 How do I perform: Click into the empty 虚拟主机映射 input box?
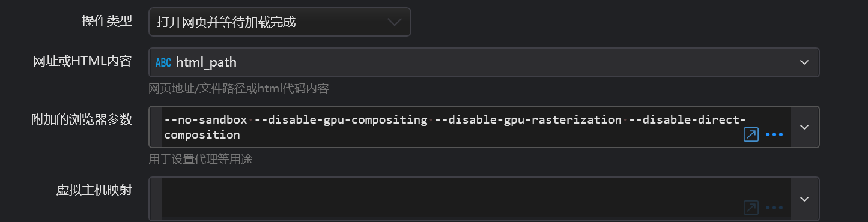coord(449,199)
